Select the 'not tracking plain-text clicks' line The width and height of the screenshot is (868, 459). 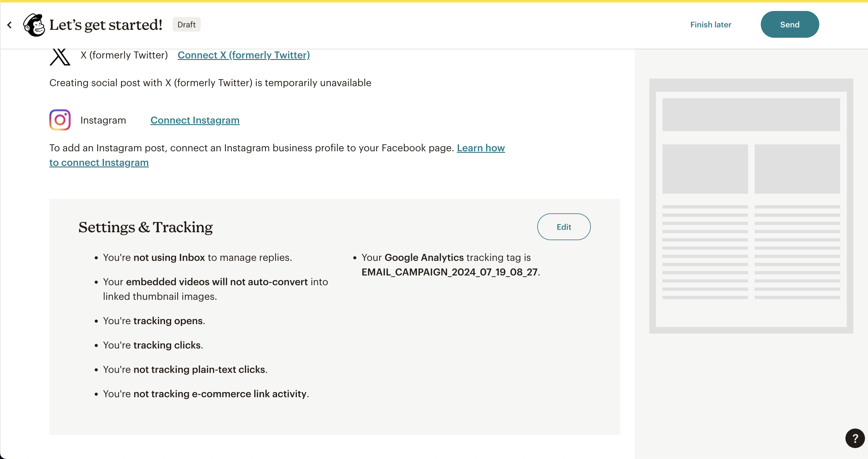coord(185,370)
